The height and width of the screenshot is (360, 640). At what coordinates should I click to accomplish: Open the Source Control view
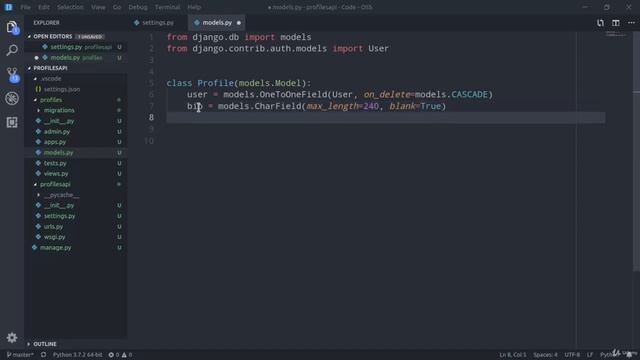pos(12,75)
